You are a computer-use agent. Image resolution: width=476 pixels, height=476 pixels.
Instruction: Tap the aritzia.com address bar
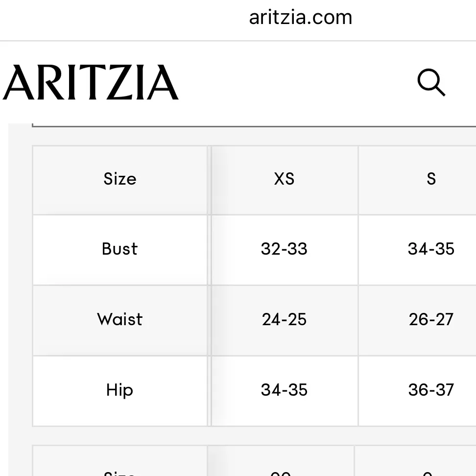coord(300,18)
